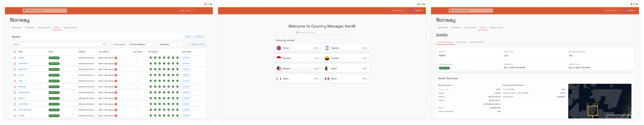The image size is (644, 125).
Task: Switch to Templates tab in the Assets list window
Action: tap(30, 28)
